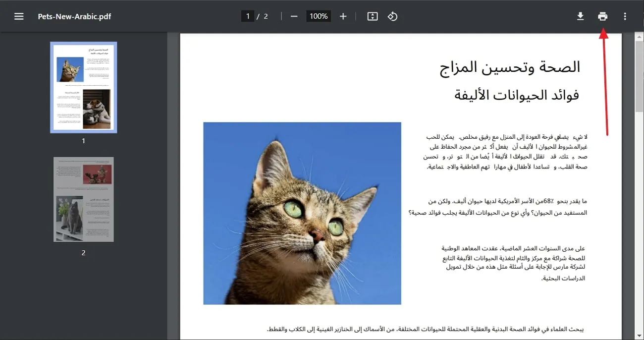Toggle the thumbnail sidebar via hamburger icon

(19, 16)
